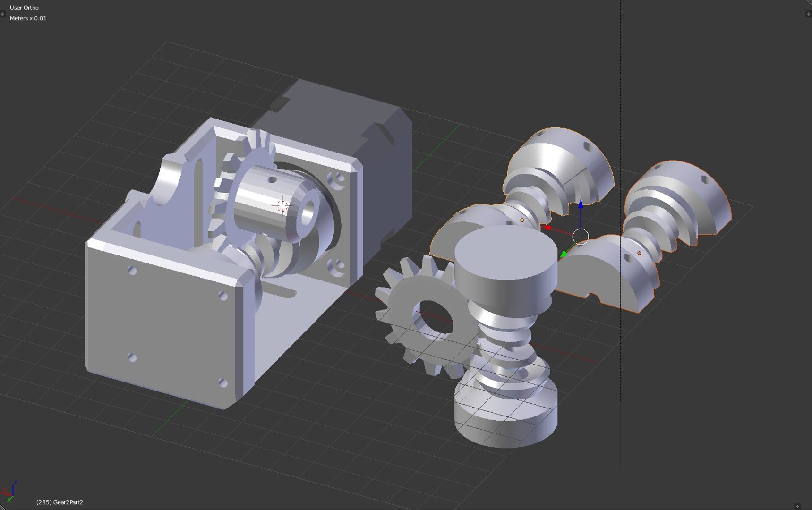The width and height of the screenshot is (812, 510).
Task: Grab the red X-axis manipulator arrow
Action: tap(547, 228)
